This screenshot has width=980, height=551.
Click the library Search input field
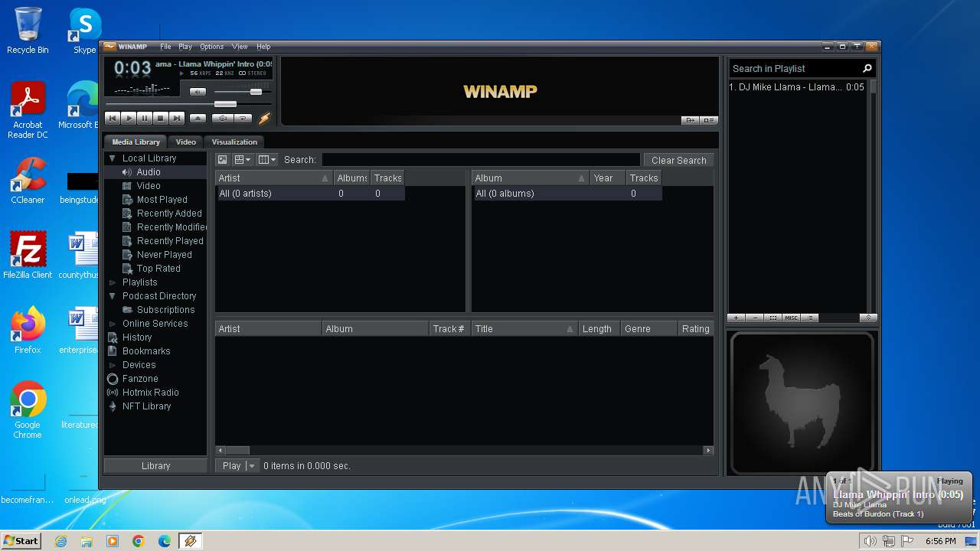pyautogui.click(x=480, y=160)
